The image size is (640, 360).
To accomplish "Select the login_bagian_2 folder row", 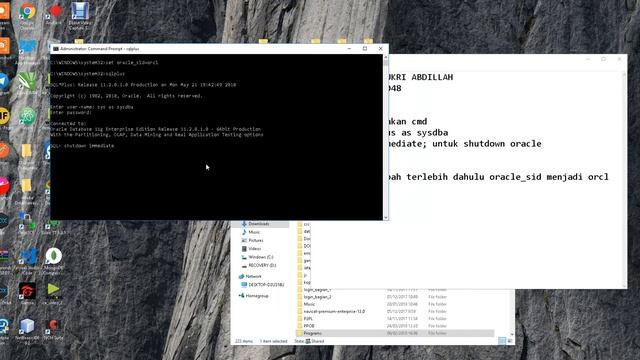I will [x=395, y=297].
